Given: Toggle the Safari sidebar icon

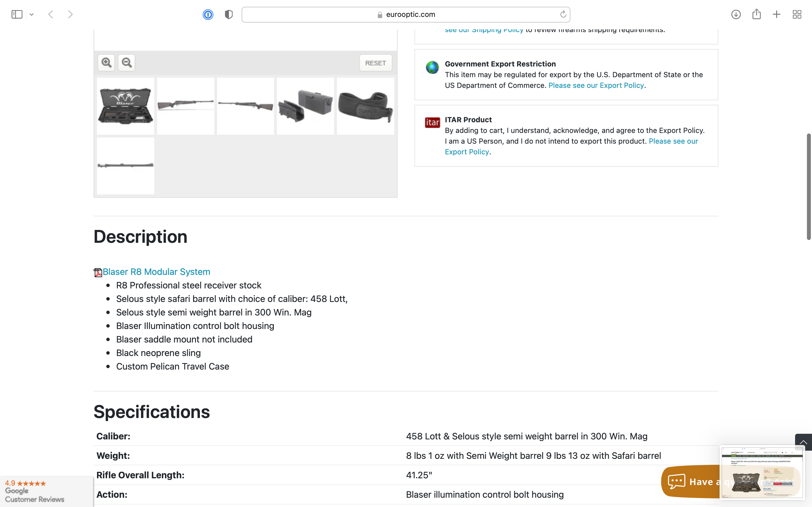Looking at the screenshot, I should 17,14.
